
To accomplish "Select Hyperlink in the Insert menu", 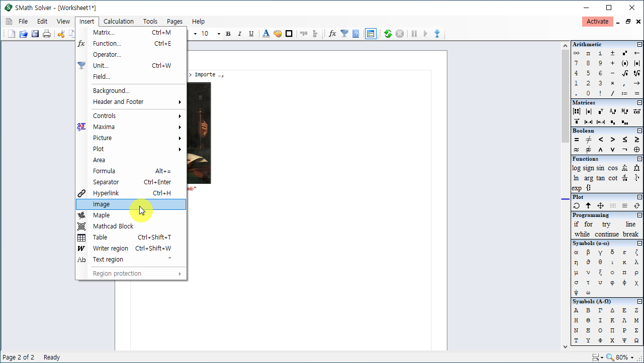I will pyautogui.click(x=131, y=193).
